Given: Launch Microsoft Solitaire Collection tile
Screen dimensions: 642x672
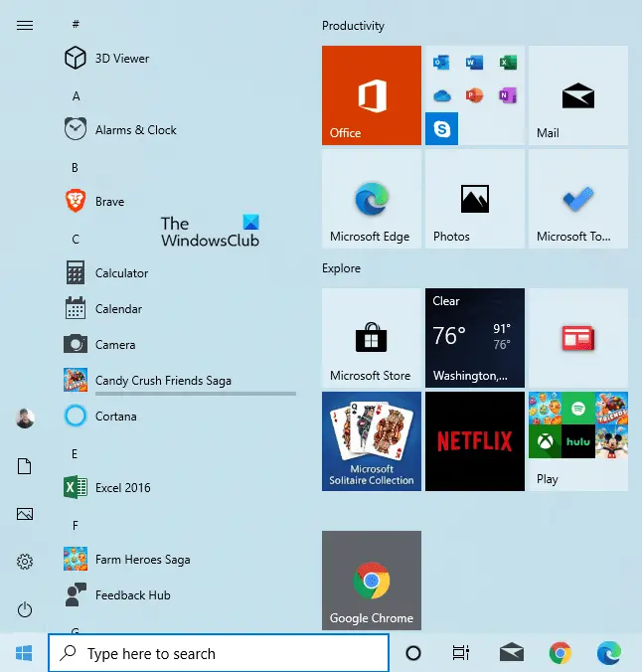Looking at the screenshot, I should 371,441.
